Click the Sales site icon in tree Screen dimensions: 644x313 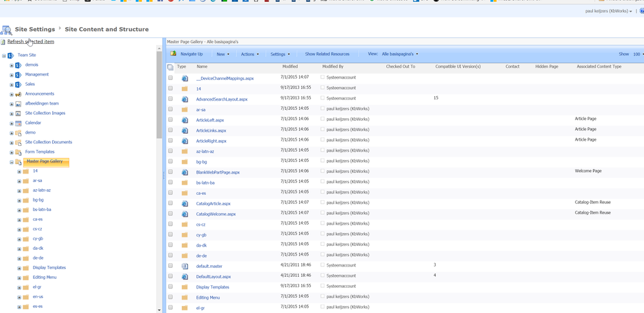point(18,85)
